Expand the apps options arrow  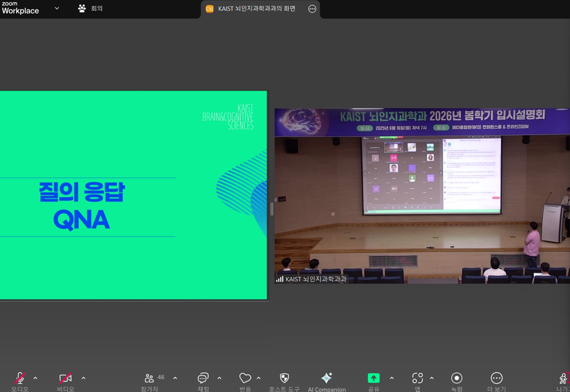point(432,378)
